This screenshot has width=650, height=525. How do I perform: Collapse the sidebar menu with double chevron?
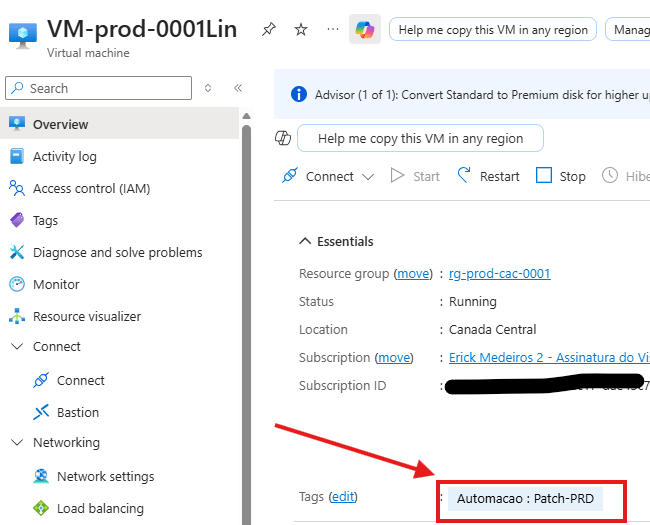[x=238, y=88]
